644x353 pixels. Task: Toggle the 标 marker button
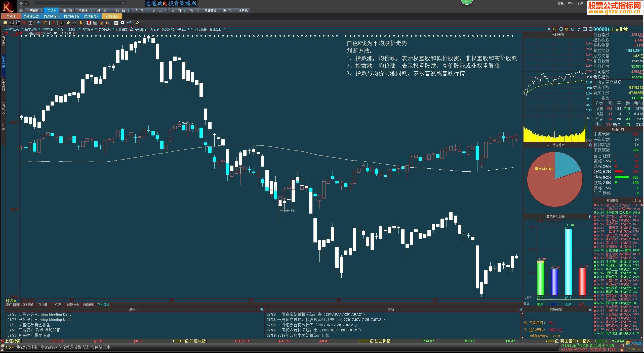555,29
